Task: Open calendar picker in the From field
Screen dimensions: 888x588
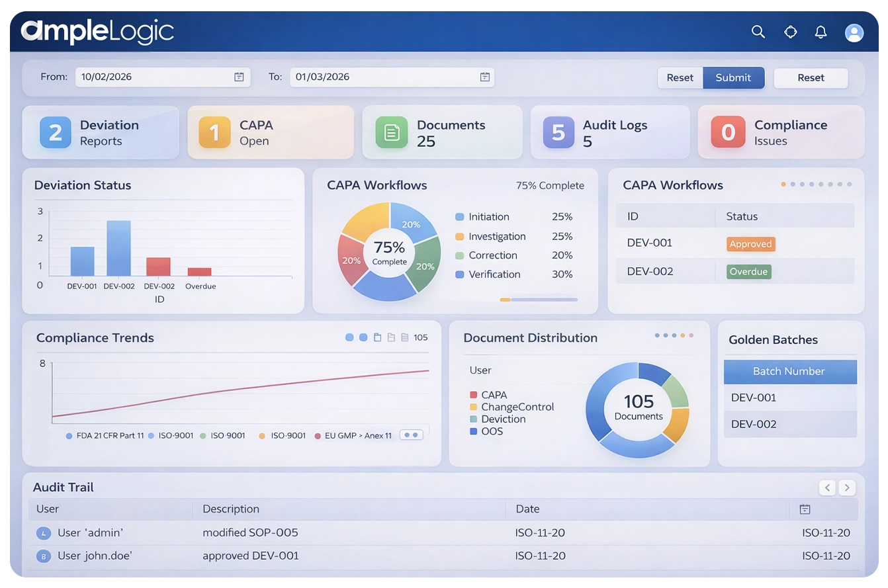Action: [239, 77]
